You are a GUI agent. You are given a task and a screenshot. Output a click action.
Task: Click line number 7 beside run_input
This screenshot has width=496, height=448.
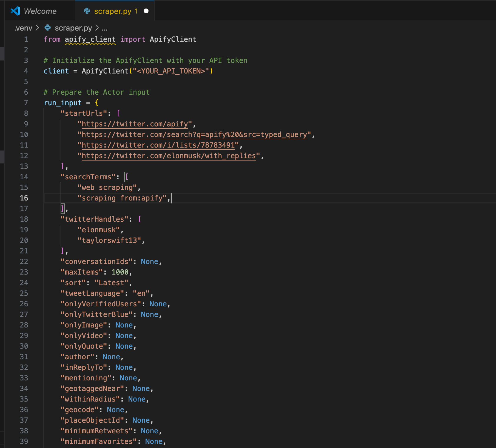tap(26, 103)
